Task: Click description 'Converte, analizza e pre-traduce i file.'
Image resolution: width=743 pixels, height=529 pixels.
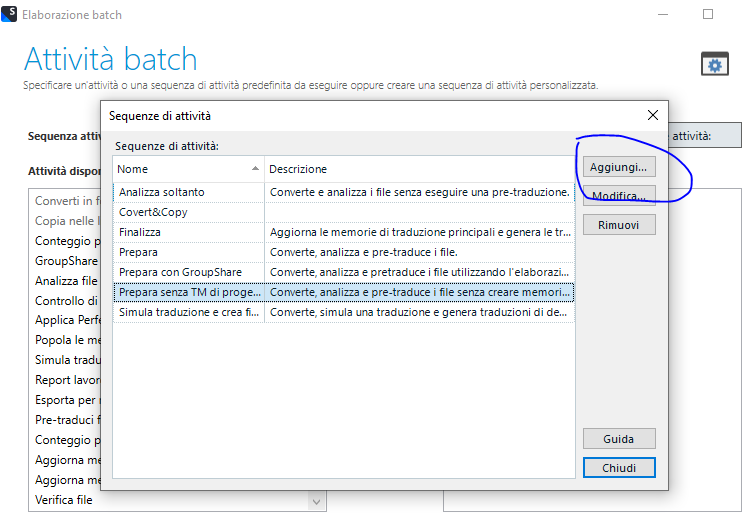Action: point(363,252)
